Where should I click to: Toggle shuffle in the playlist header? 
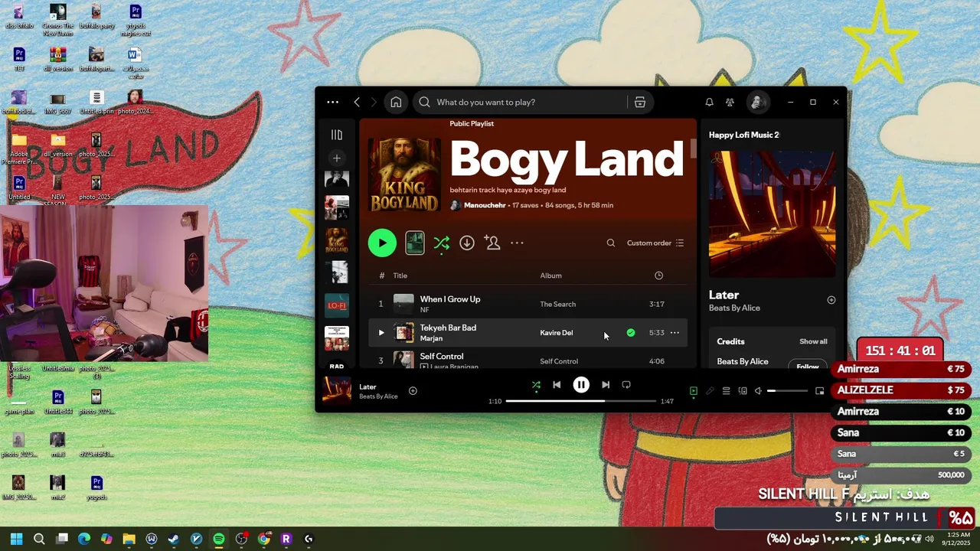[442, 243]
